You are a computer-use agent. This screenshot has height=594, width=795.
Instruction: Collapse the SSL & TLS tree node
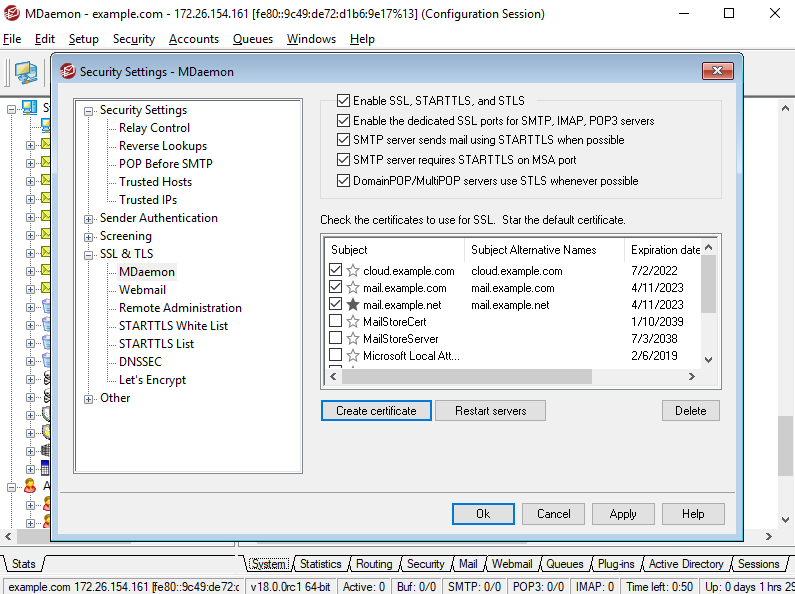point(89,254)
